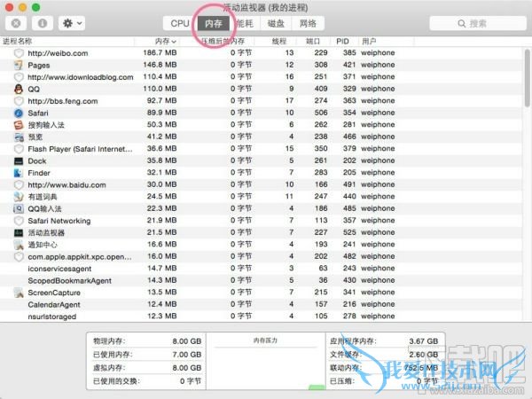Click the 已使用的交换 0 字节 value
Screen dimensions: 532x399
click(191, 381)
